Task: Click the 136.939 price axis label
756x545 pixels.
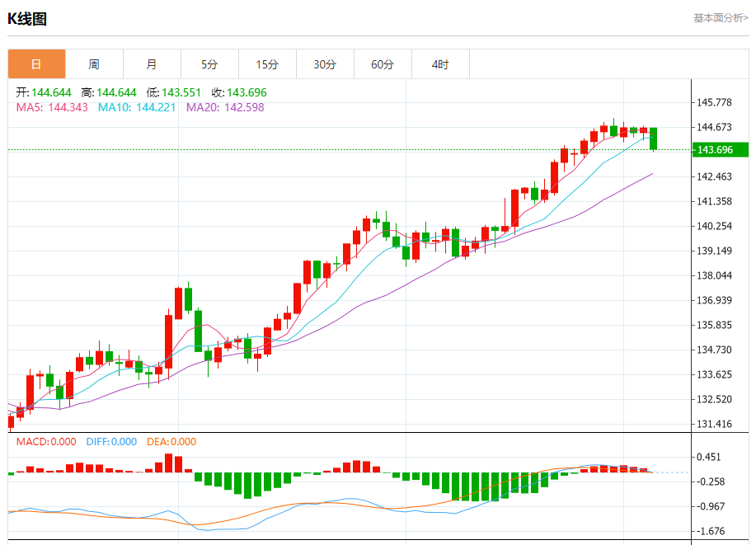Action: pyautogui.click(x=714, y=300)
